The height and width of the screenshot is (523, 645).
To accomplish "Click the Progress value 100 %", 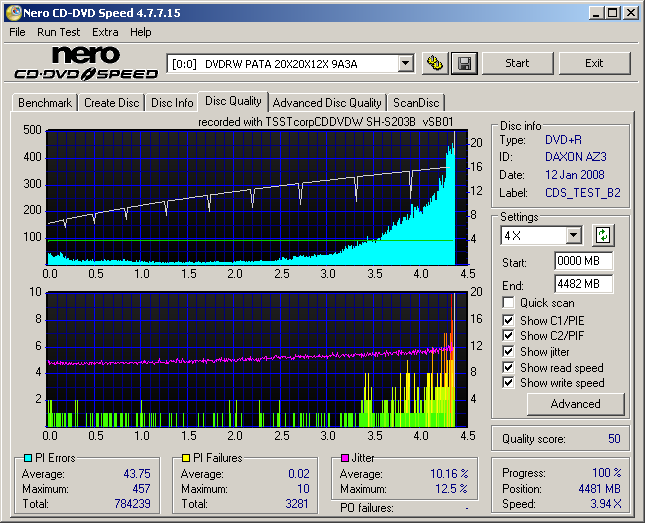I will [x=607, y=473].
